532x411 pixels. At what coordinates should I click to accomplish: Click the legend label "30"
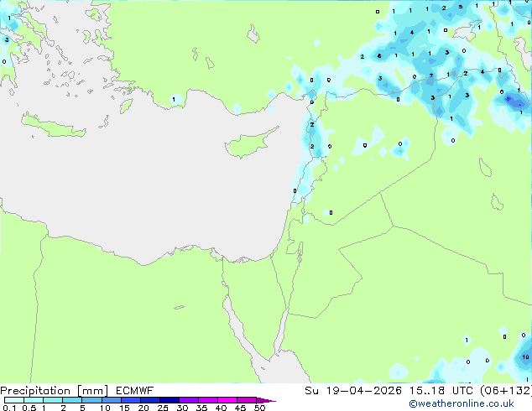point(182,408)
